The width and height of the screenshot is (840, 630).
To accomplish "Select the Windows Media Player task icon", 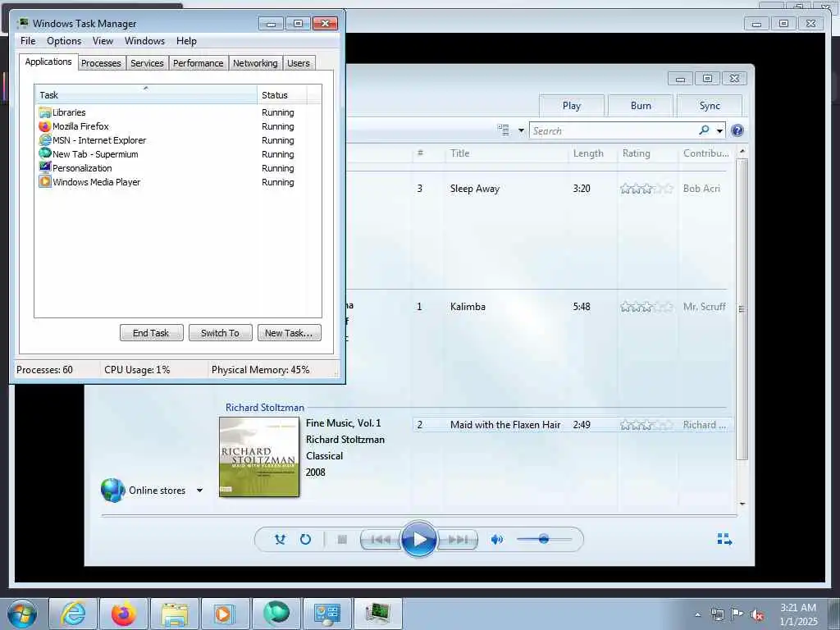I will click(x=45, y=181).
